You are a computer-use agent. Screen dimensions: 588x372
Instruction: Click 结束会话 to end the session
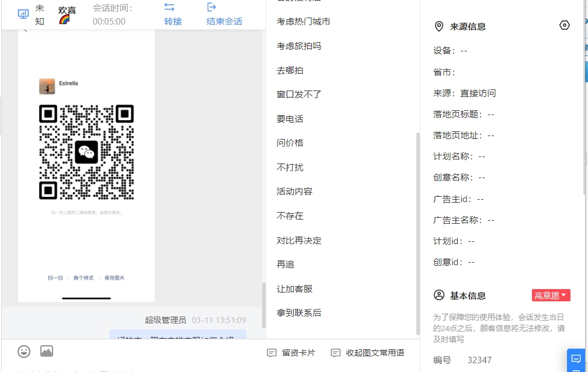click(224, 22)
